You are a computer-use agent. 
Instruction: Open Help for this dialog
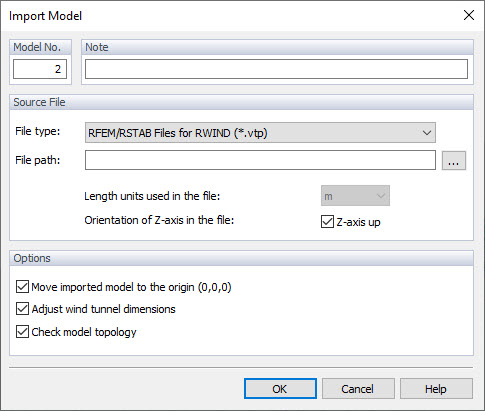(x=436, y=389)
